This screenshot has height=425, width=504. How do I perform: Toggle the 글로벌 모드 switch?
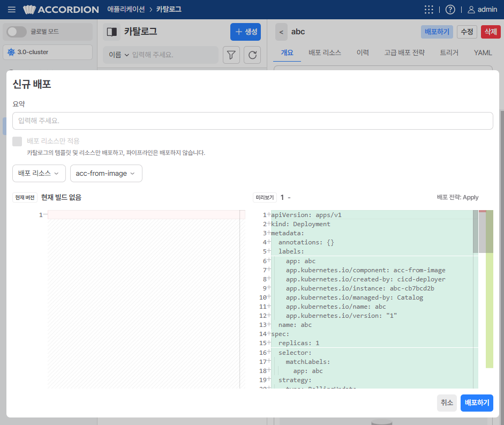(x=17, y=32)
